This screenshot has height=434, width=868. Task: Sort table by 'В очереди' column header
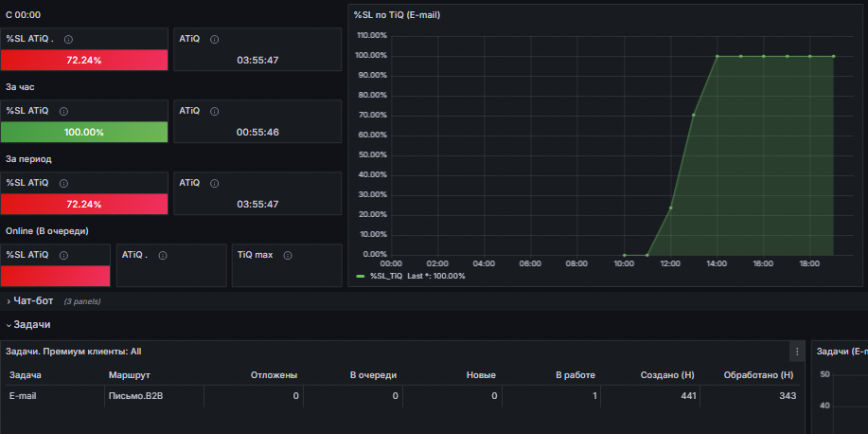373,375
